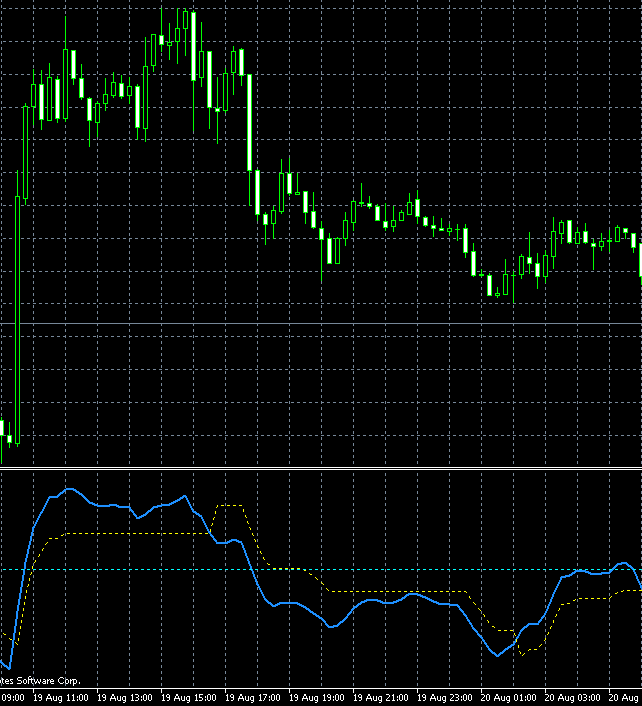Click the 20 Aug 01:00 time label
The height and width of the screenshot is (706, 642).
coord(509,697)
